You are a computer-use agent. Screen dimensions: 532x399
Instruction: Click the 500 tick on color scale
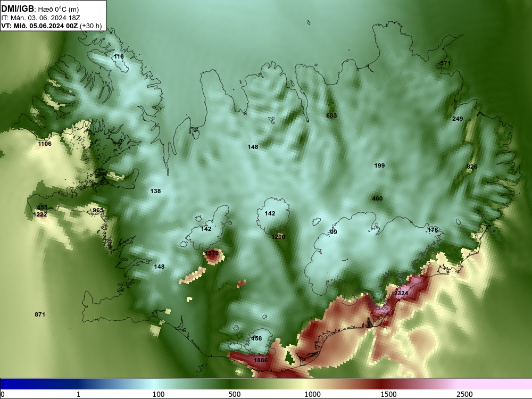pos(235,394)
